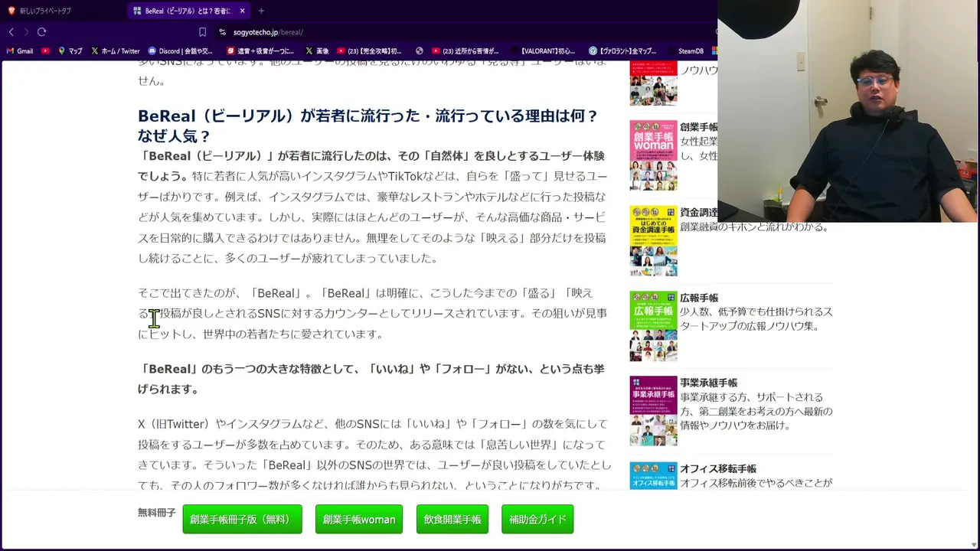
Task: Click the 創業手帳 title above 女性起業
Action: 699,127
